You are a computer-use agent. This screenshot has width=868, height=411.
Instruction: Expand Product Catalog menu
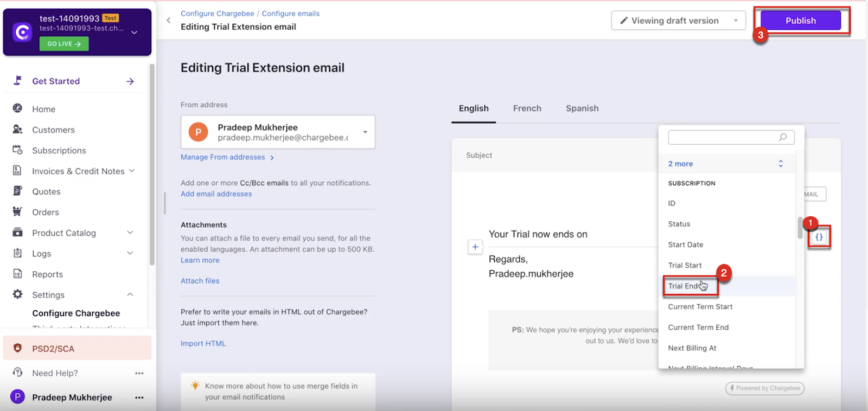pos(130,233)
